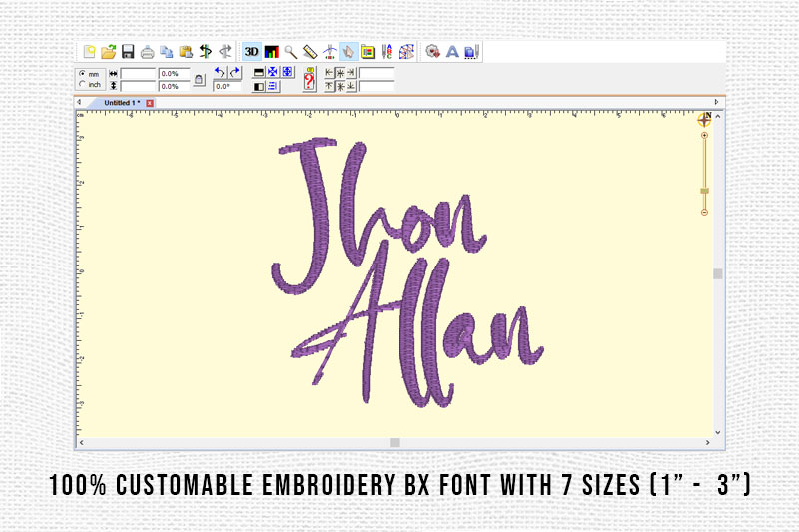Select the ruler measure tool
The height and width of the screenshot is (532, 799).
(x=310, y=52)
